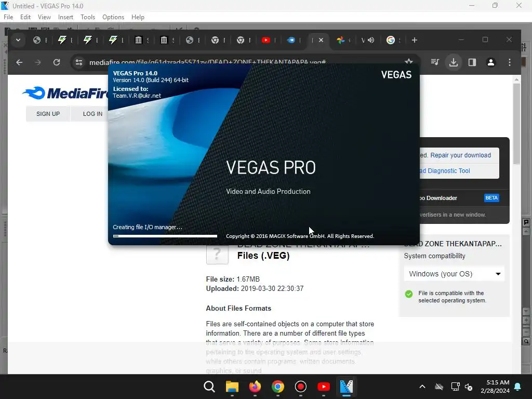Viewport: 532px width, 399px height.
Task: View site information icon in address bar
Action: pos(79,62)
